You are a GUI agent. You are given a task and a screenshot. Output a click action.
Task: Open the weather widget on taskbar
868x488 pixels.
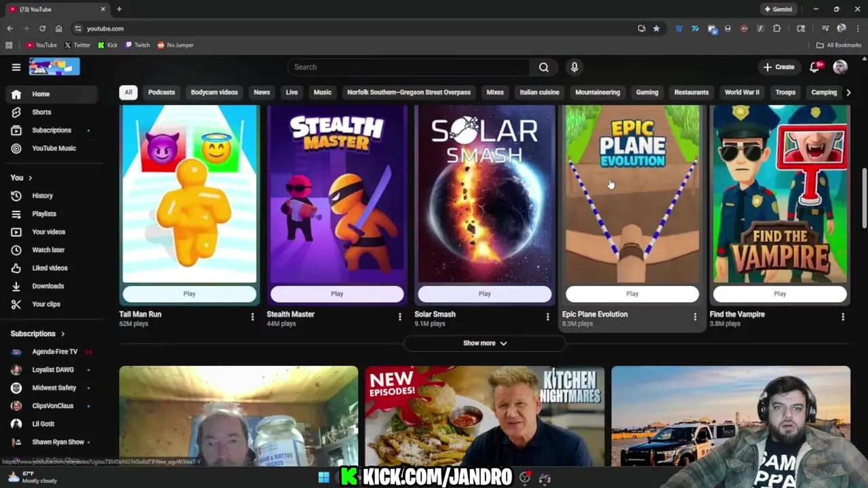tap(31, 477)
